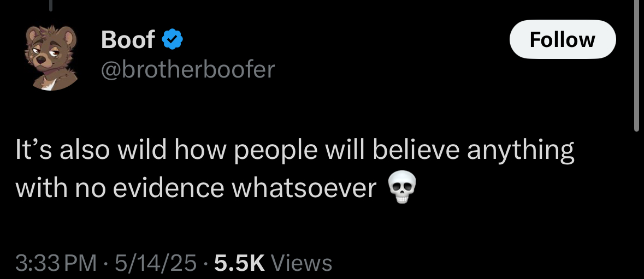This screenshot has height=279, width=644.
Task: Click the word "people" in the tweet
Action: tap(276, 150)
